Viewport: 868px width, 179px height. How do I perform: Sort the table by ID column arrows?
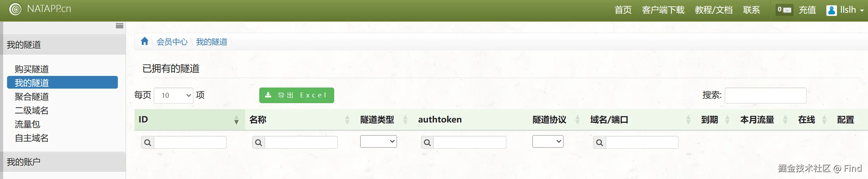point(236,120)
